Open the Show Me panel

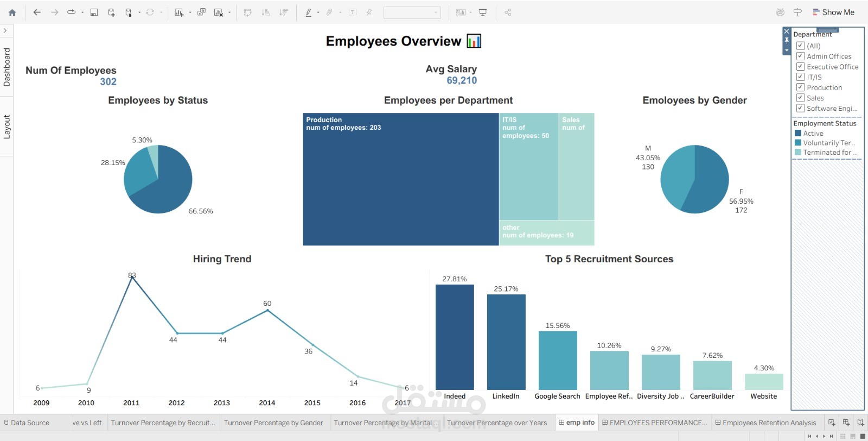click(833, 12)
